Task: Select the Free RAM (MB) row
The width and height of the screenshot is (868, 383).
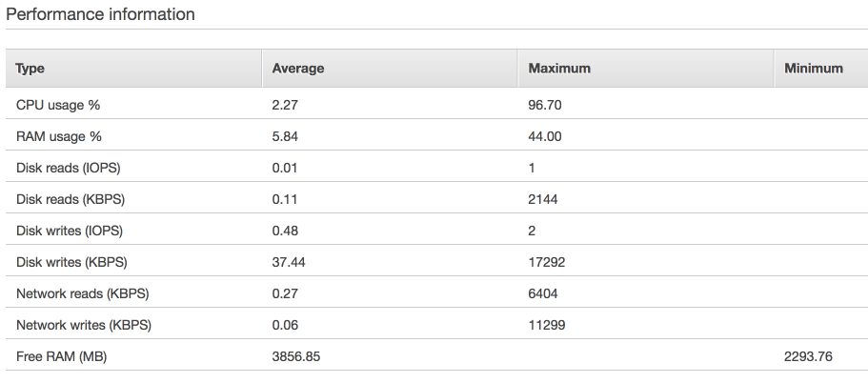Action: click(436, 357)
